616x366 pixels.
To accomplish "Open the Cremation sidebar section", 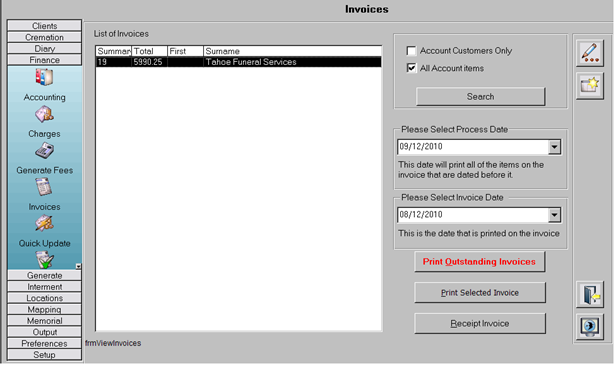I will click(44, 37).
